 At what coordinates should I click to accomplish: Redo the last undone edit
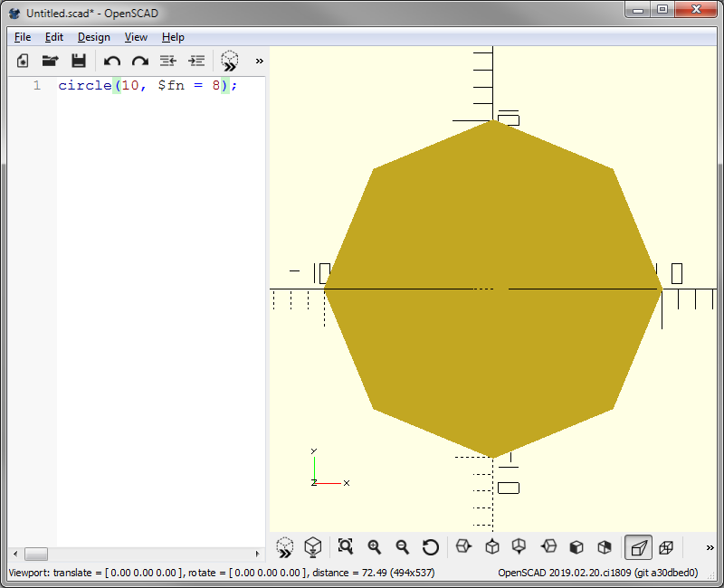pyautogui.click(x=140, y=61)
